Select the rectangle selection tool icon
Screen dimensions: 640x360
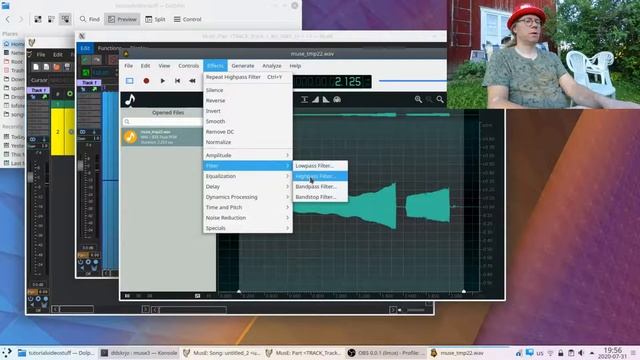[x=129, y=81]
